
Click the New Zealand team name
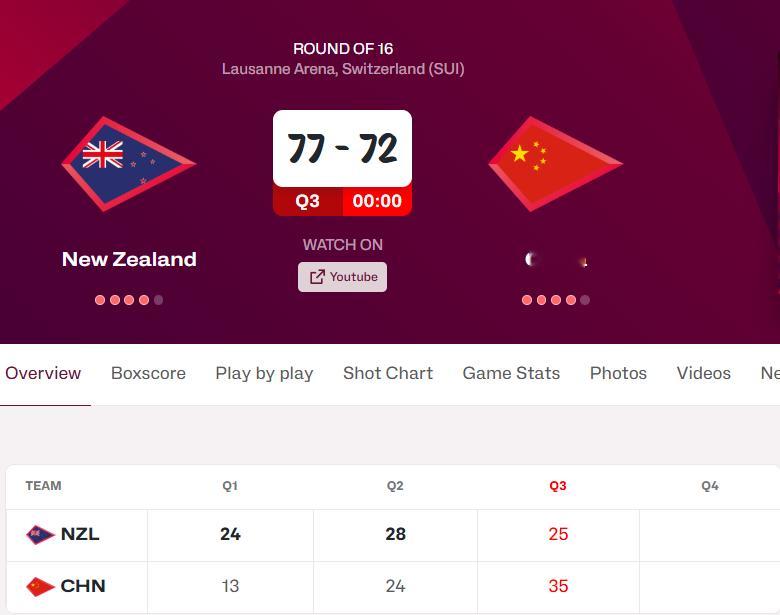[129, 259]
